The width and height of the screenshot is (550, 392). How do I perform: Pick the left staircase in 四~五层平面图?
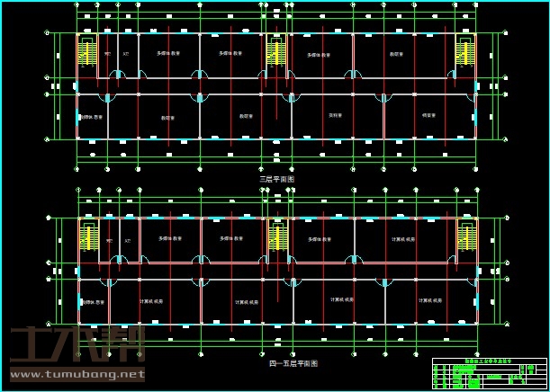[88, 238]
